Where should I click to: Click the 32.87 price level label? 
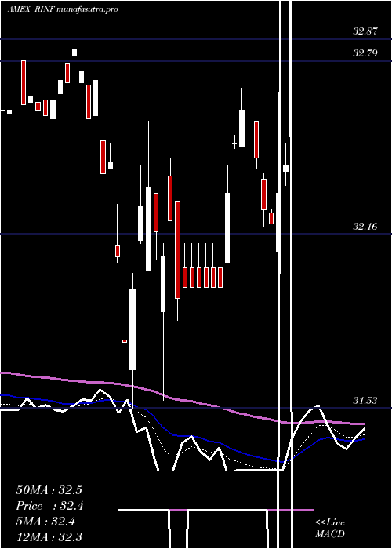(365, 31)
